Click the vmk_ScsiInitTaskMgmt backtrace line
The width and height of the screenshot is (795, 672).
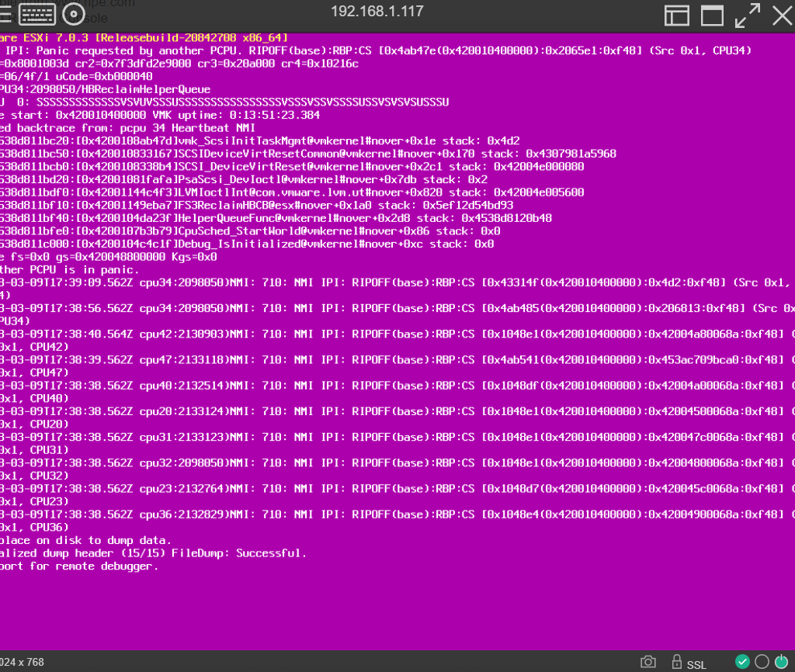point(259,141)
